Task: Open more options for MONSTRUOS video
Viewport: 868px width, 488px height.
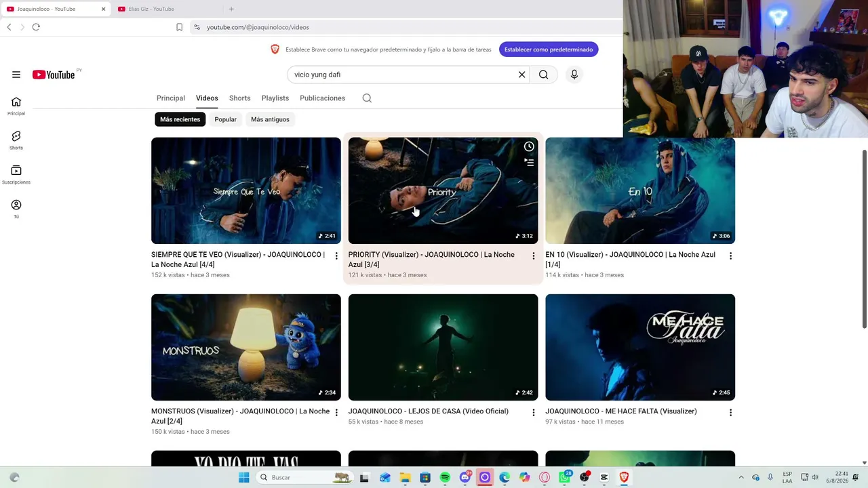Action: click(x=336, y=412)
